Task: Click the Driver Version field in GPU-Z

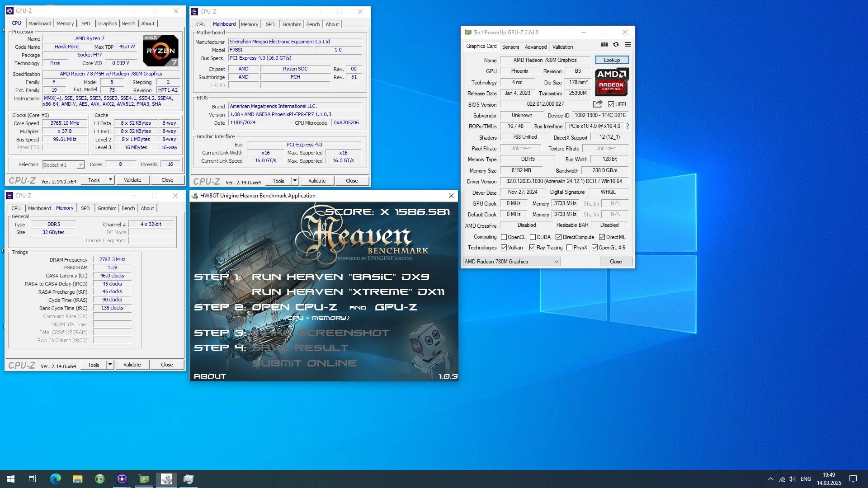Action: [x=564, y=181]
